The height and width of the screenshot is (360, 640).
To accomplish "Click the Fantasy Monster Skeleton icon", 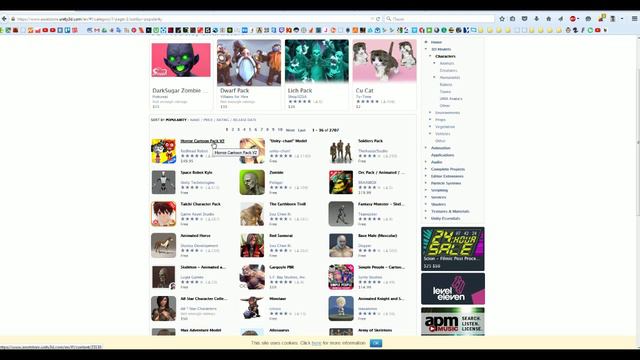I will click(x=341, y=214).
